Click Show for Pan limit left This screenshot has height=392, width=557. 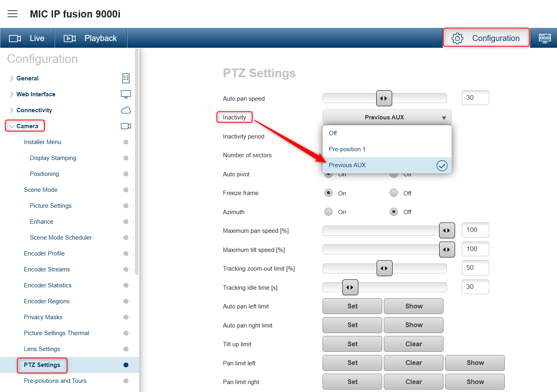point(475,363)
